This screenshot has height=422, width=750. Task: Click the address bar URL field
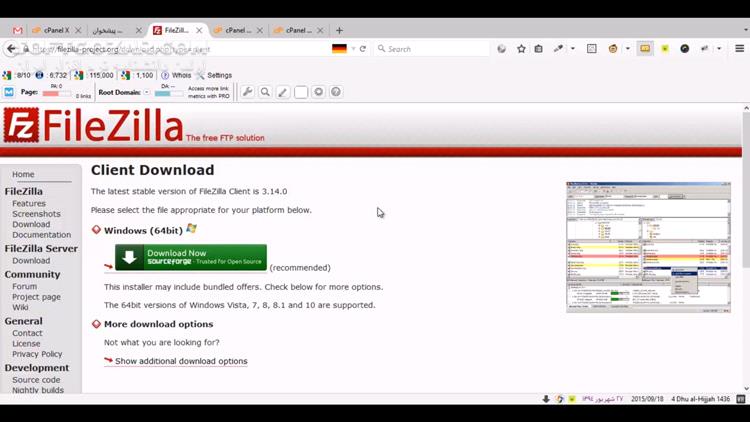click(179, 49)
